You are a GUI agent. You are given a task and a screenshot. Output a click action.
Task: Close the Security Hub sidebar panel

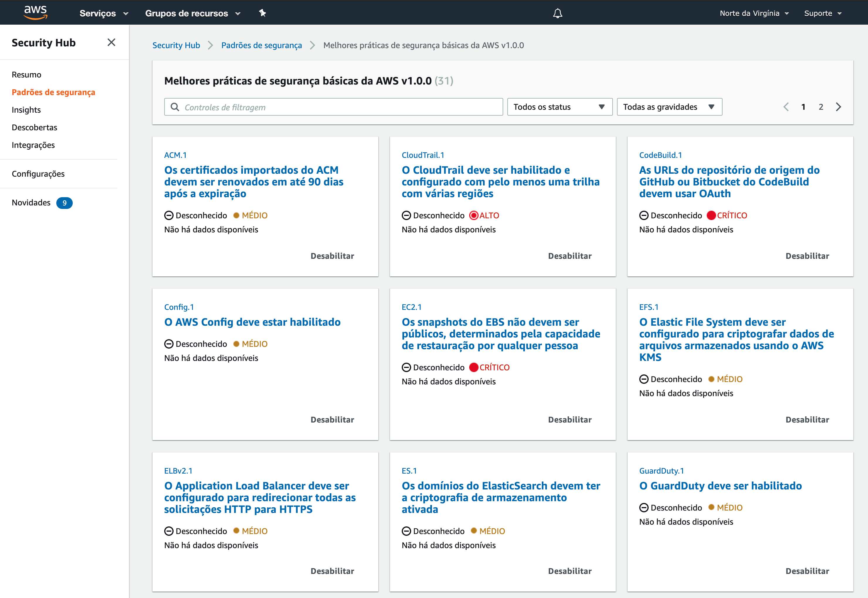tap(111, 42)
